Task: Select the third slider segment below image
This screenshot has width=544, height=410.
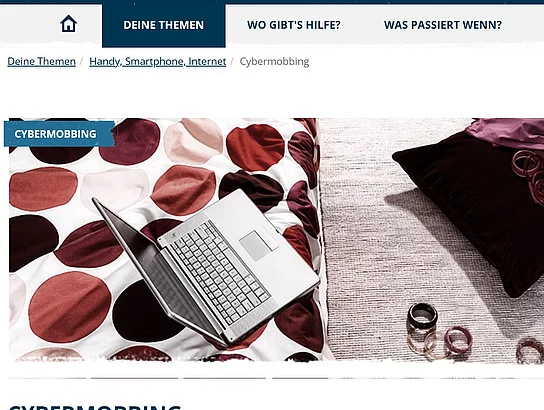Action: (225, 378)
